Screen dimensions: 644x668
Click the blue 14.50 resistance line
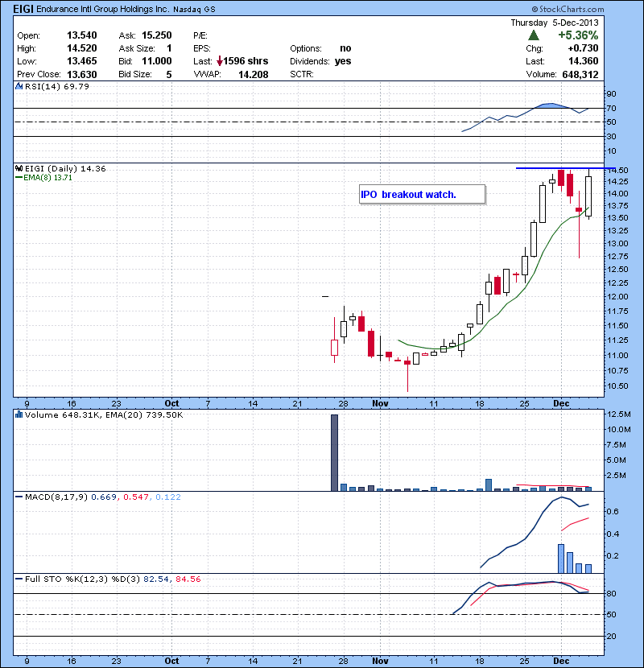point(565,168)
